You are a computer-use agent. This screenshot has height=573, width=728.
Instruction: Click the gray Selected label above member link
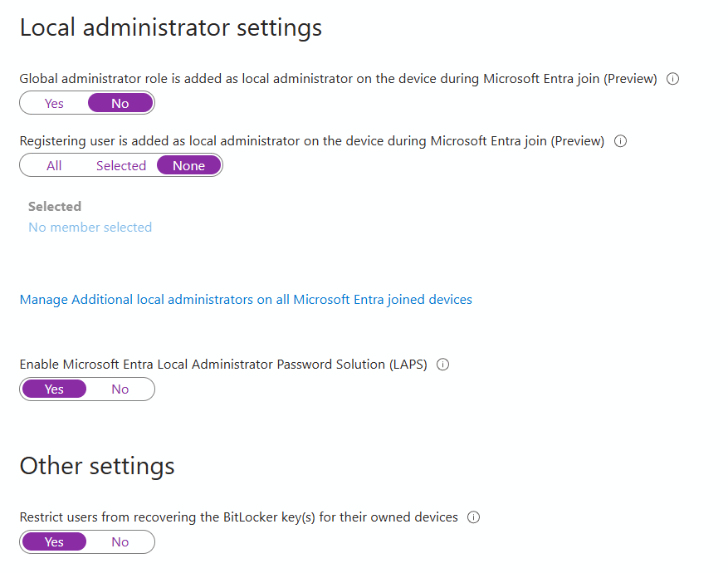click(x=55, y=206)
